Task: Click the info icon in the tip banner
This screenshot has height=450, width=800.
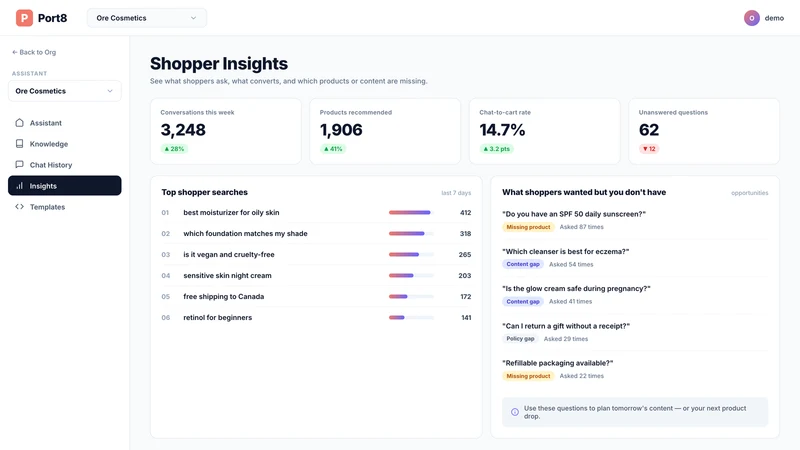Action: [515, 412]
